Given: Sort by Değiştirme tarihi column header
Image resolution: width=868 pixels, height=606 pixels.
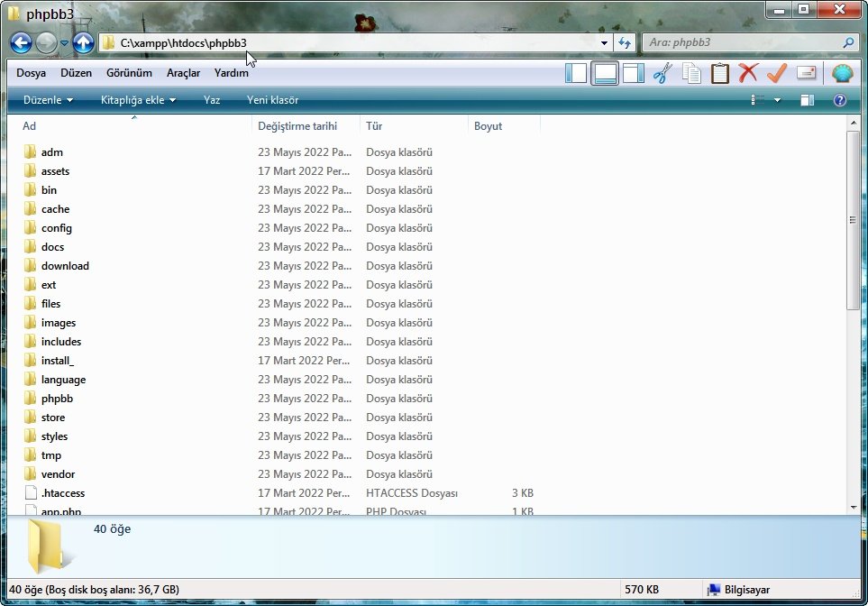Looking at the screenshot, I should point(306,126).
